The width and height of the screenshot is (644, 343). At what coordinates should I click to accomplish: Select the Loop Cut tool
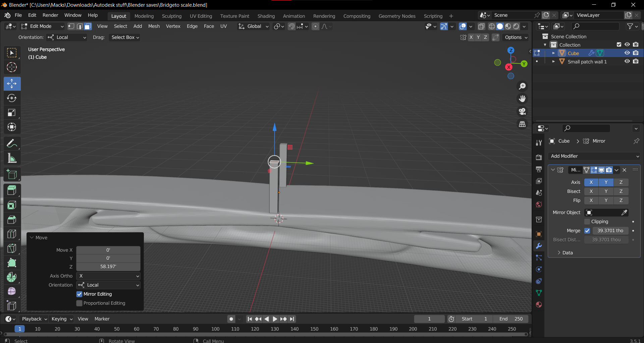[12, 234]
